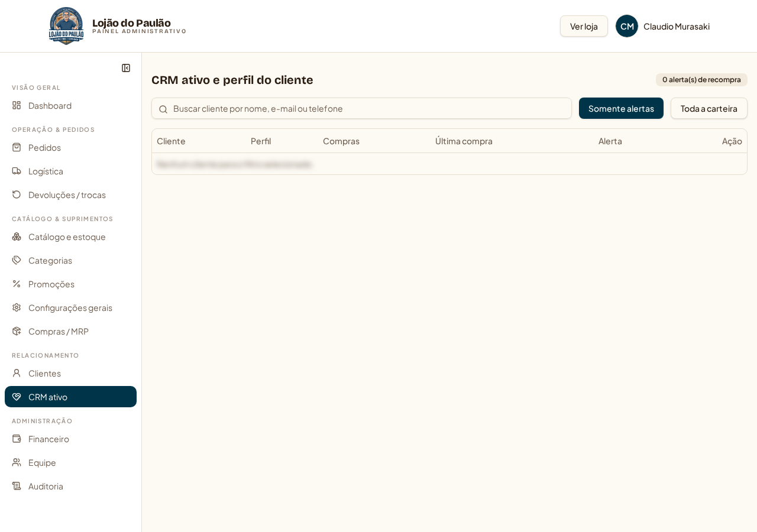This screenshot has height=532, width=757.
Task: Click the Lojão do Paulão logo
Action: 66,26
